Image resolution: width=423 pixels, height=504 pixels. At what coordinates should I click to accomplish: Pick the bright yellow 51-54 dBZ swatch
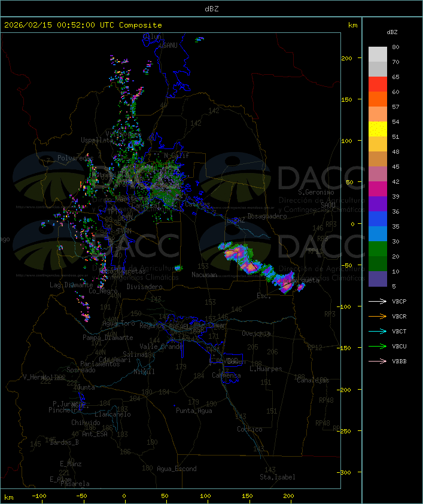click(378, 129)
